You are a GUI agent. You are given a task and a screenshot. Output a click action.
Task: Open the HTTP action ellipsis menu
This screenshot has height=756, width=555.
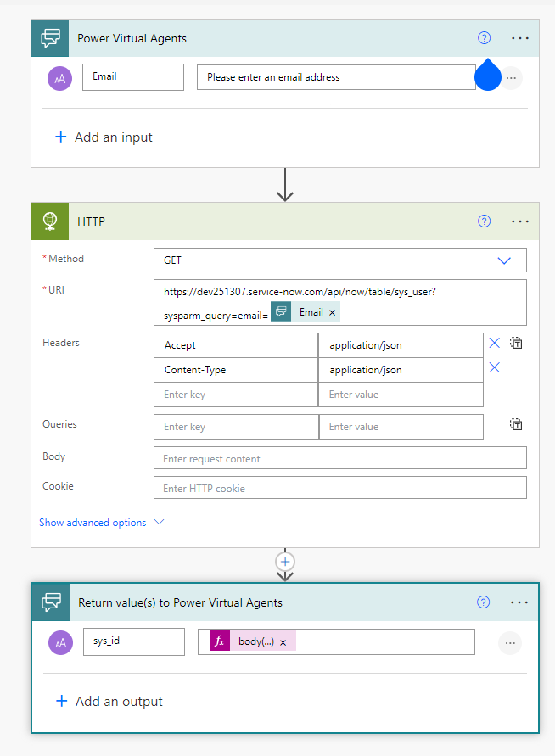tap(520, 221)
